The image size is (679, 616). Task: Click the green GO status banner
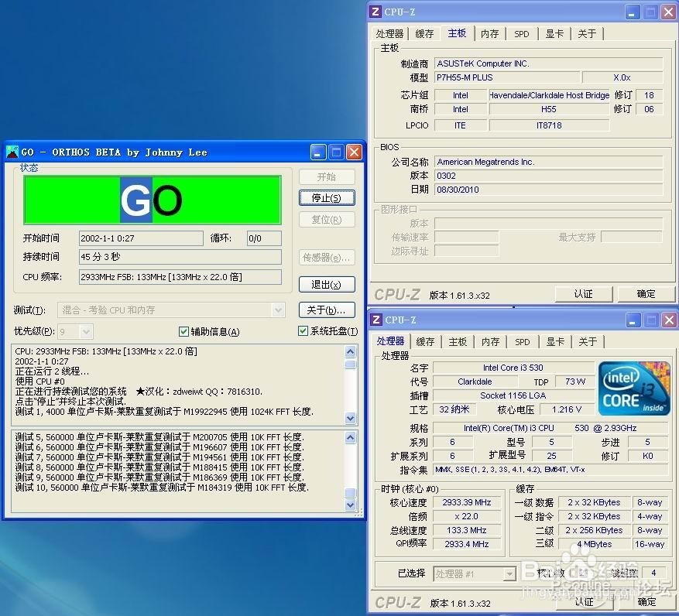pos(153,200)
